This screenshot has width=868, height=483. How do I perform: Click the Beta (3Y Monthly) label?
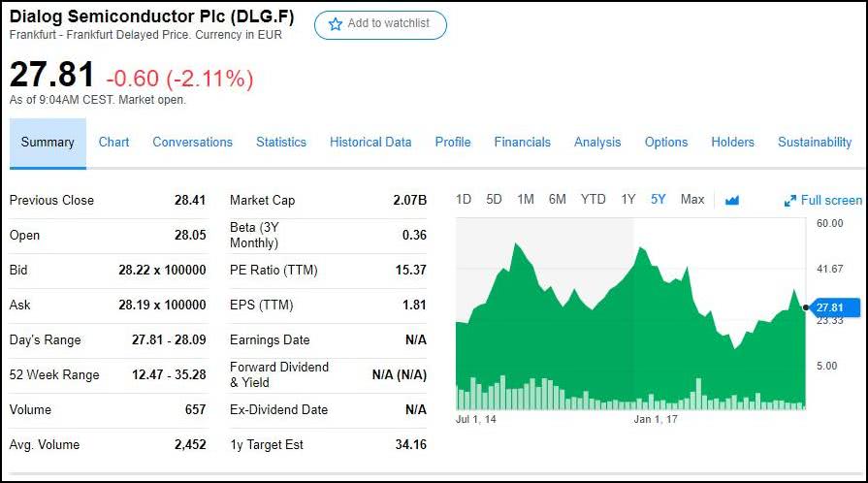click(254, 235)
